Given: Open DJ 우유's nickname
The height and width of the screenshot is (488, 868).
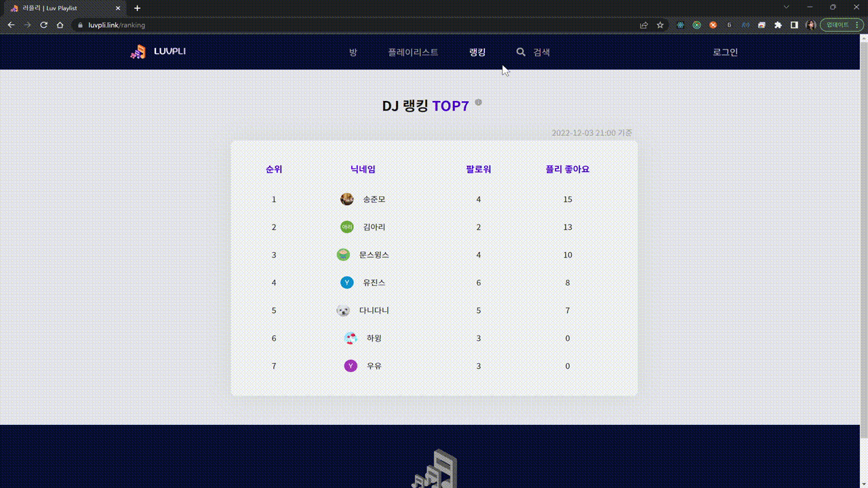Looking at the screenshot, I should click(x=374, y=366).
